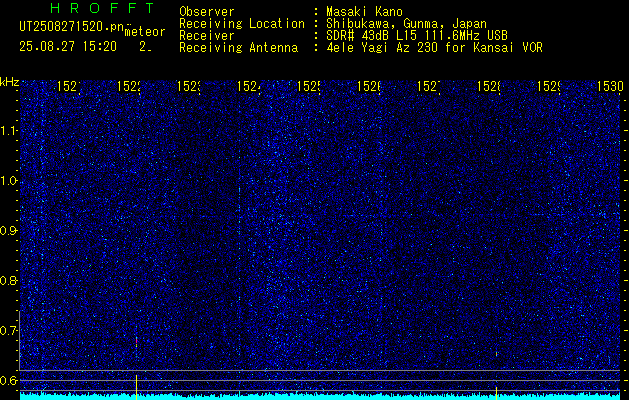Click the 1530 time axis label

coord(610,86)
